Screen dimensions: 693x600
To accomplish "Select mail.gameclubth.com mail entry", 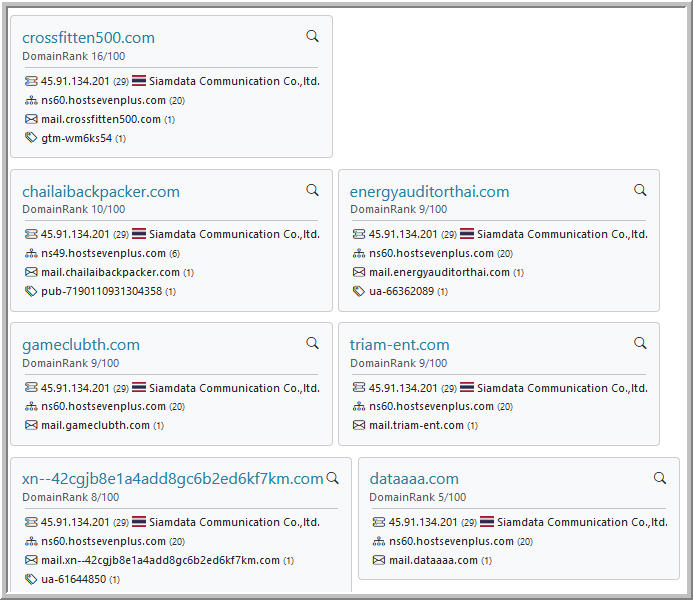I will pos(95,425).
